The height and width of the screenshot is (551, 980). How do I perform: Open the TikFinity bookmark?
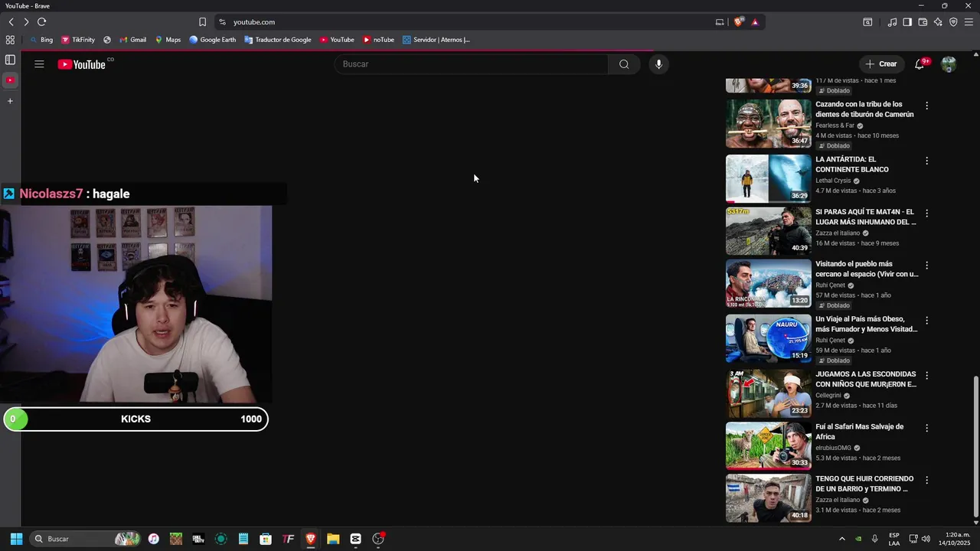click(78, 40)
